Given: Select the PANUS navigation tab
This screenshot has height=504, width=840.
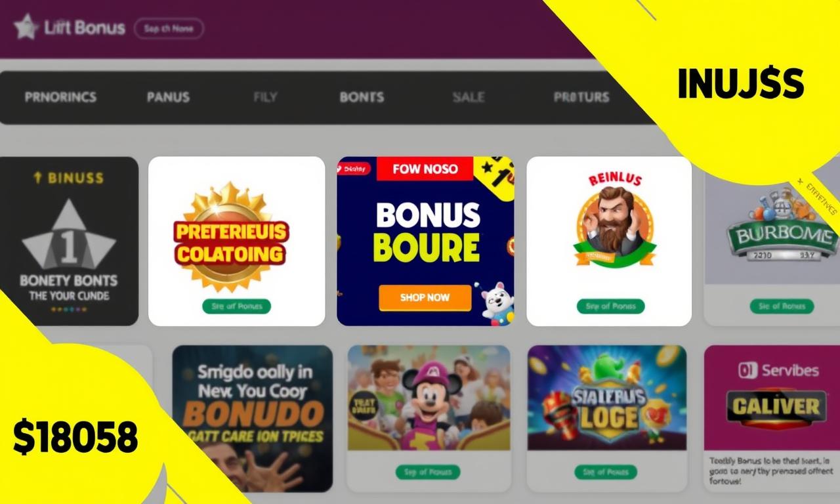Looking at the screenshot, I should click(x=168, y=97).
